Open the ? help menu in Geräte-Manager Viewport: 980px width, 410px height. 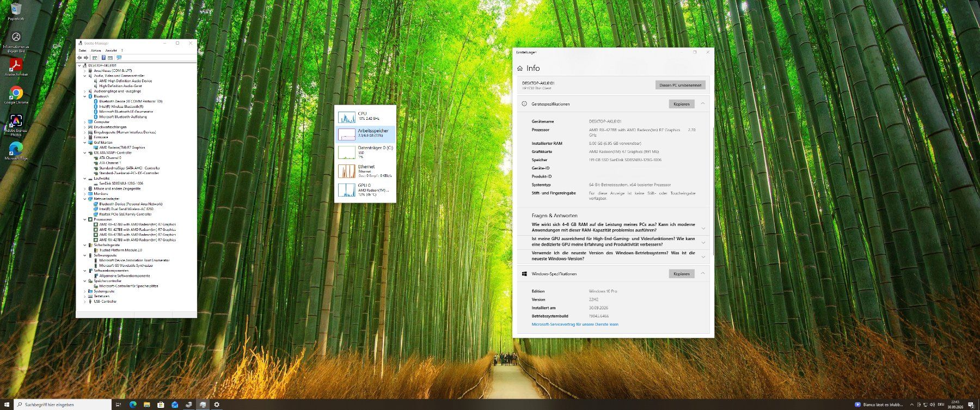pos(122,50)
